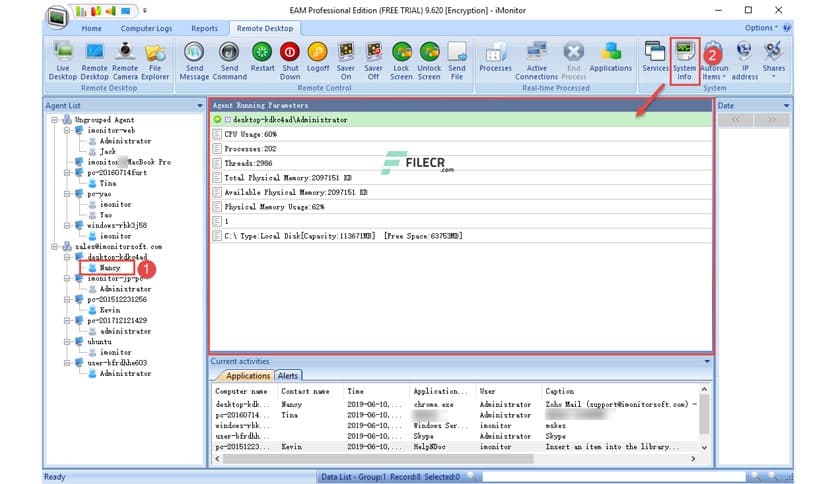
Task: Turn Saver On
Action: coord(345,61)
